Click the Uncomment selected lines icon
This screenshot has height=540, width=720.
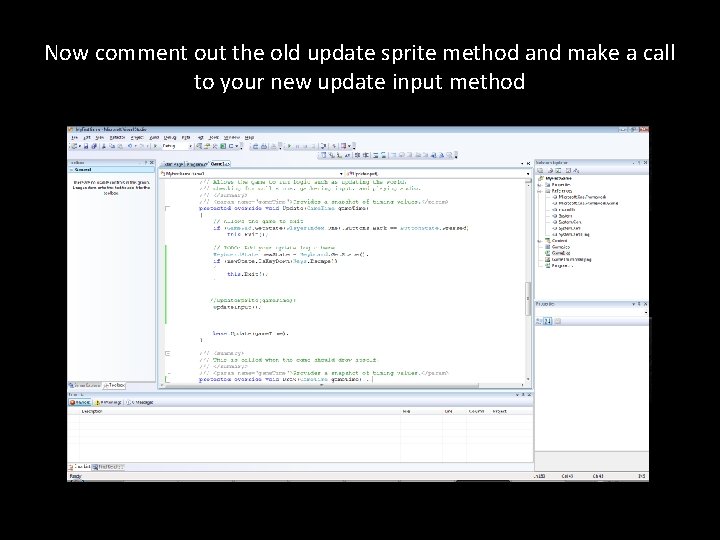click(x=383, y=155)
